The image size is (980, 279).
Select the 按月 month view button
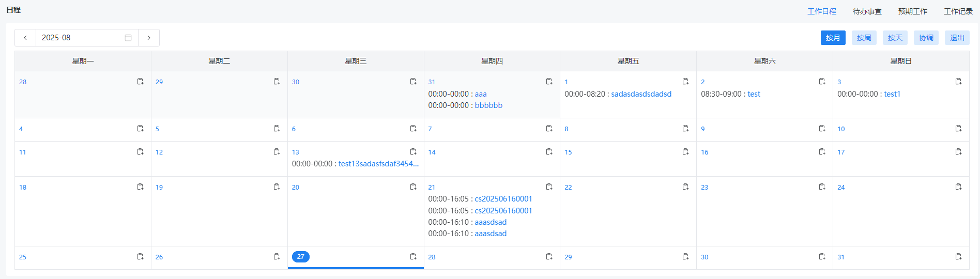pyautogui.click(x=833, y=38)
